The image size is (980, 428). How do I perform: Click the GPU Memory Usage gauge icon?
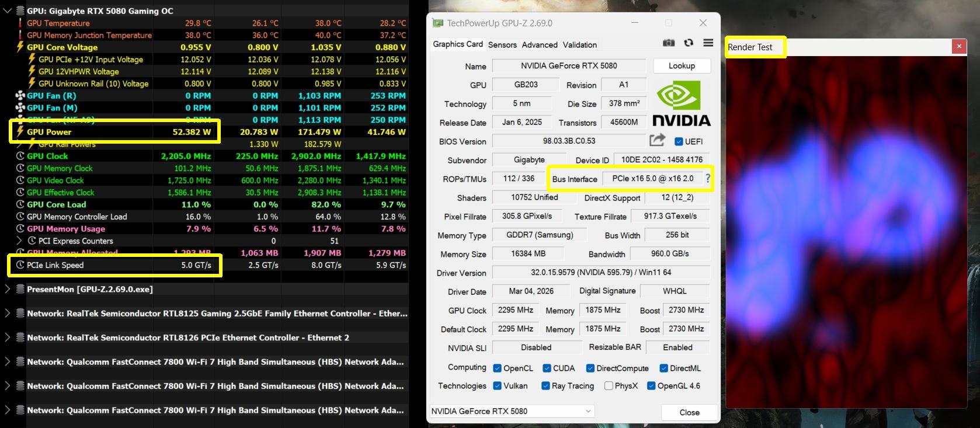pyautogui.click(x=20, y=229)
